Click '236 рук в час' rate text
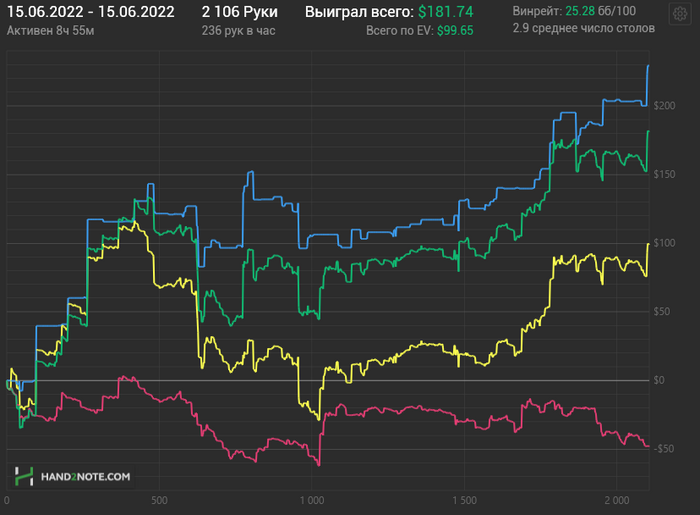Viewport: 700px width, 515px height. coord(238,31)
